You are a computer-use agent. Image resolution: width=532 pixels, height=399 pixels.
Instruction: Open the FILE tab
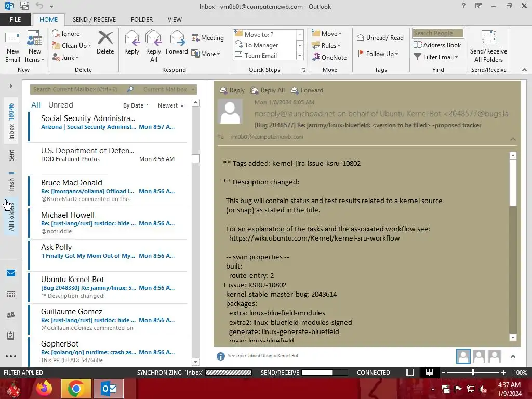pyautogui.click(x=15, y=19)
